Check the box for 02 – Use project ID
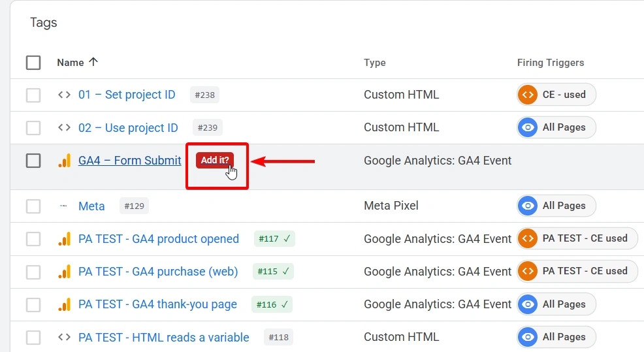 [x=33, y=128]
